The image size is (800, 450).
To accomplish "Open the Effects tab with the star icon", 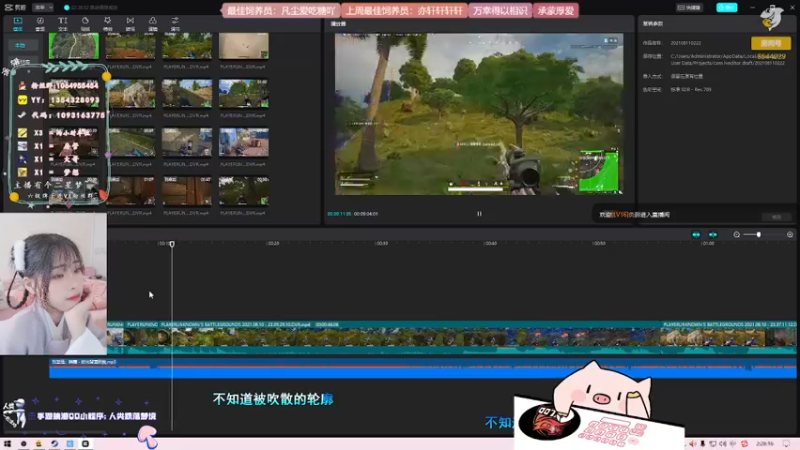I will pos(108,23).
